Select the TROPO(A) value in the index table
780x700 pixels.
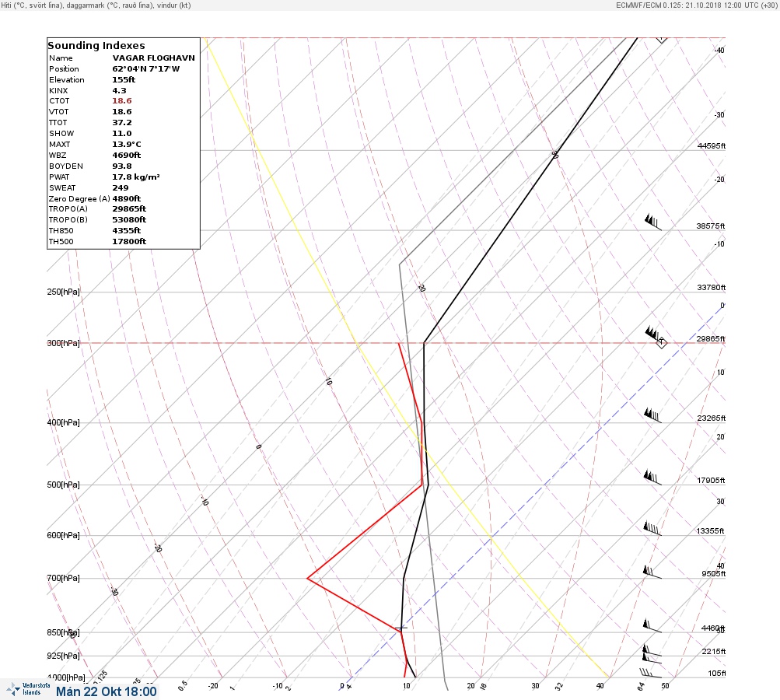129,209
